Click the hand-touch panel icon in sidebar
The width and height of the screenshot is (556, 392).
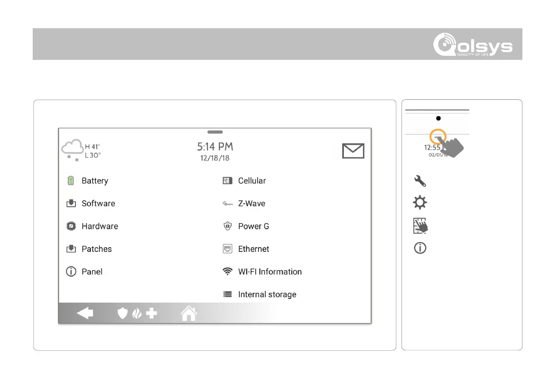pyautogui.click(x=420, y=225)
